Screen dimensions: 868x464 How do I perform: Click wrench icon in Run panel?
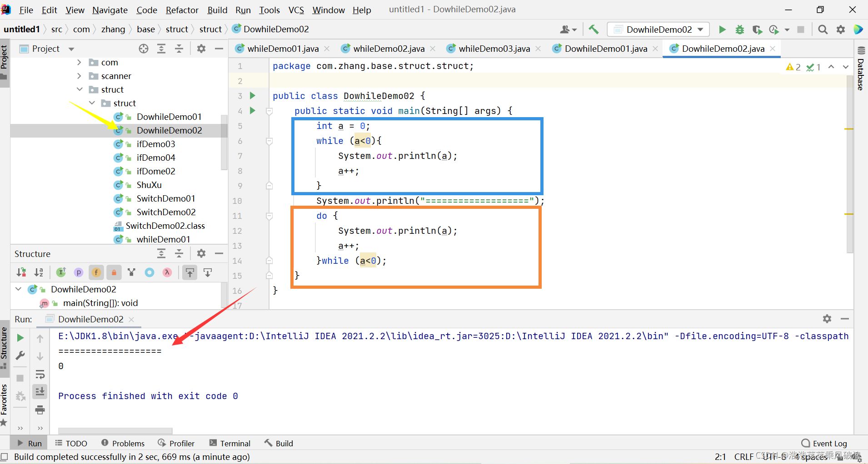pos(20,355)
